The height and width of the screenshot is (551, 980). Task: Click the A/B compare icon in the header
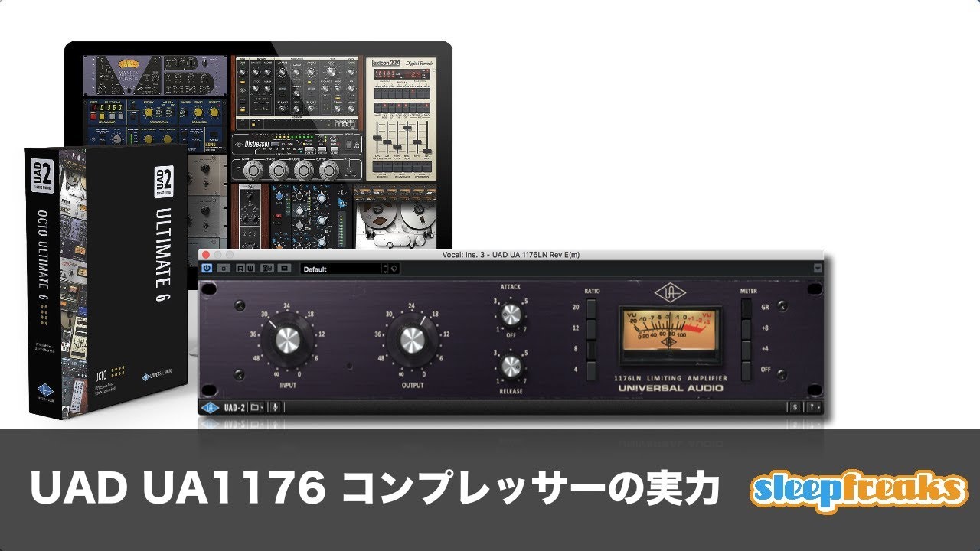(266, 269)
